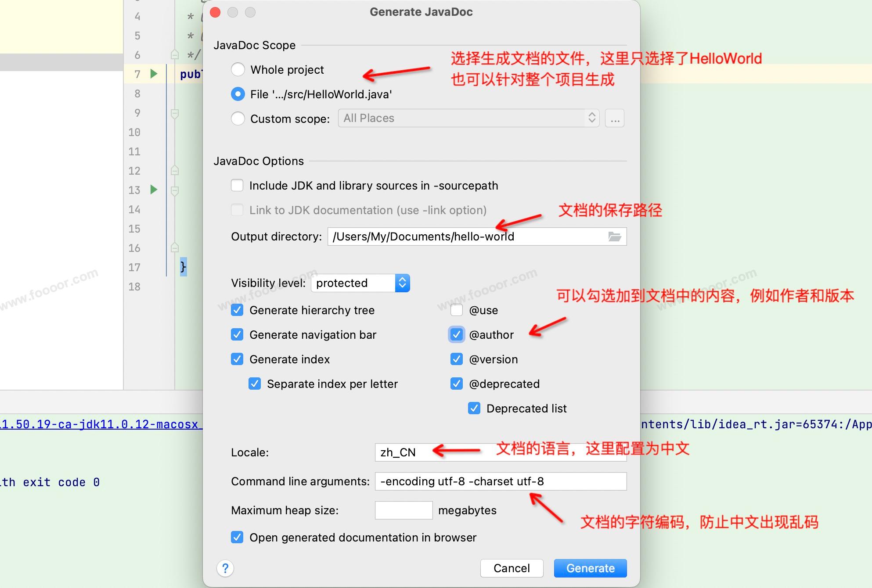
Task: Click the Generate button
Action: [590, 568]
